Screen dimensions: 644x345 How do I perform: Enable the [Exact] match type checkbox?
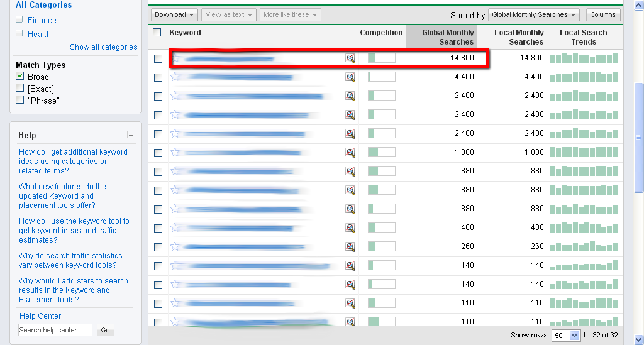click(x=20, y=89)
